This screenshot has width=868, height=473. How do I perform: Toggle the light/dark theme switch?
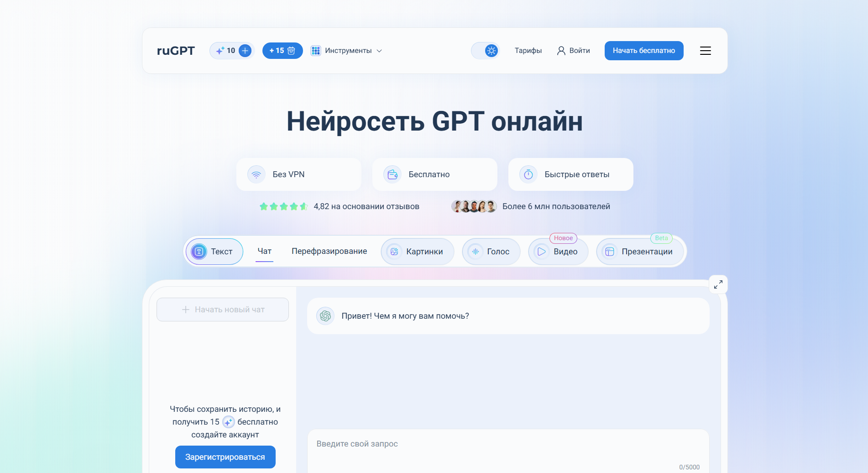(x=485, y=51)
